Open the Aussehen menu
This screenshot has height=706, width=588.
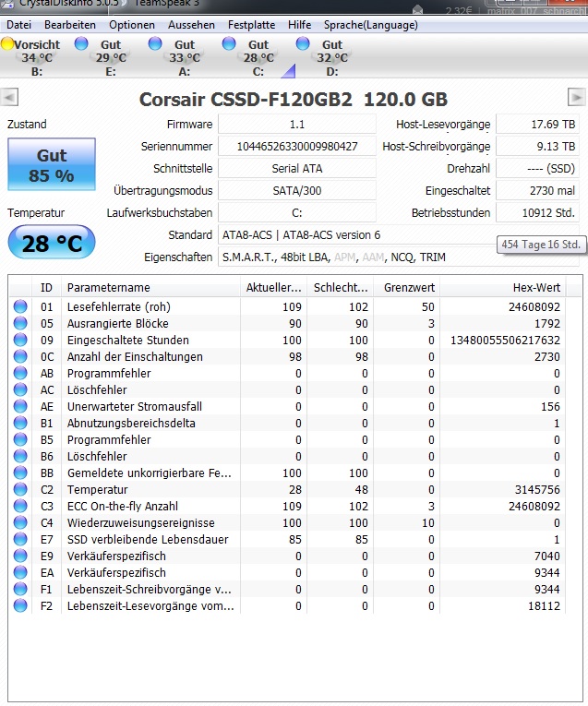191,25
